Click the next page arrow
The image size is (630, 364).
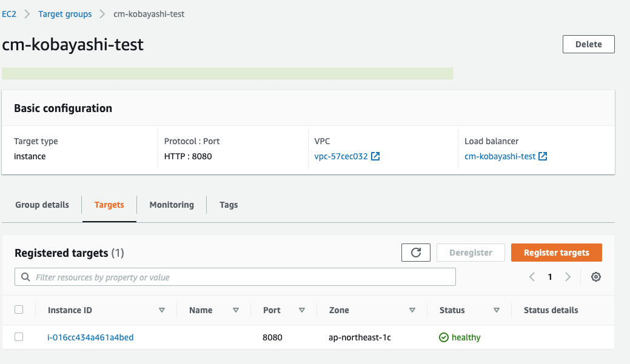coord(568,277)
